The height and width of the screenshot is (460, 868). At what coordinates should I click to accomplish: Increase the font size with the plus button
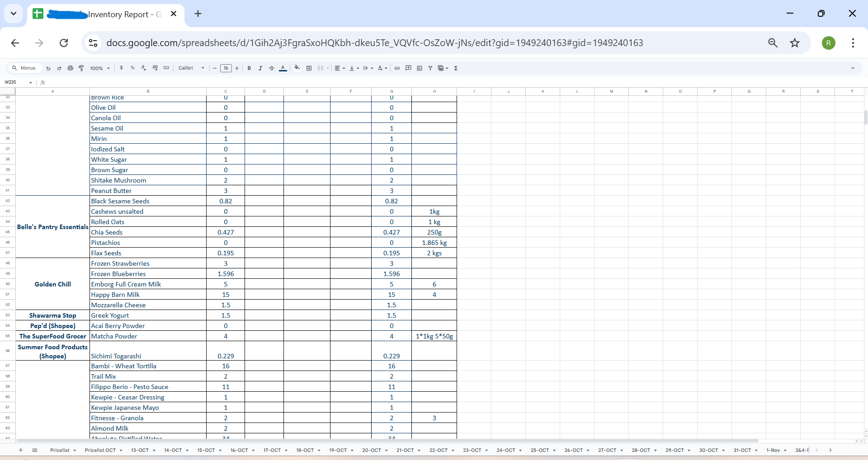pos(237,68)
